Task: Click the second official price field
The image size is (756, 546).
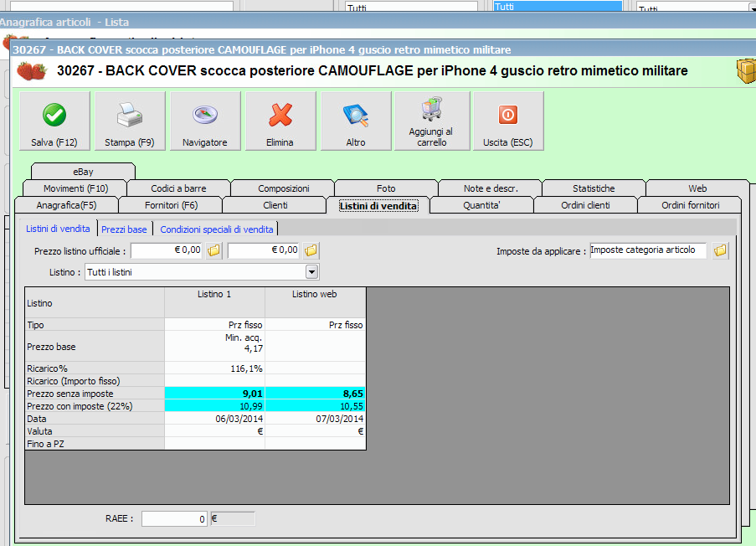Action: (x=264, y=250)
